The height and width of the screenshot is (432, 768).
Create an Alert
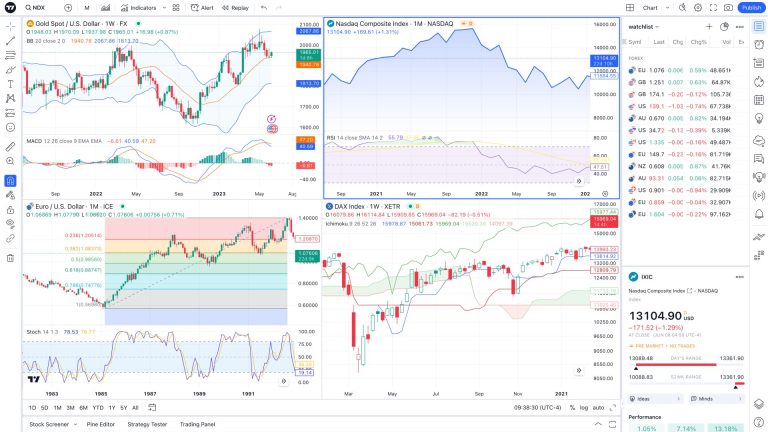tap(202, 8)
